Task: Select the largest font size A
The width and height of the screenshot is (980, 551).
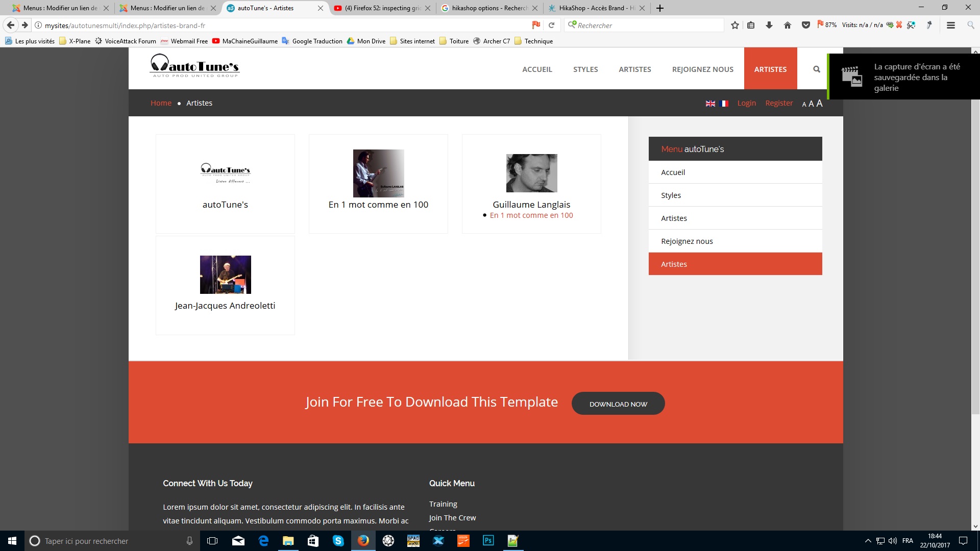Action: [x=819, y=103]
